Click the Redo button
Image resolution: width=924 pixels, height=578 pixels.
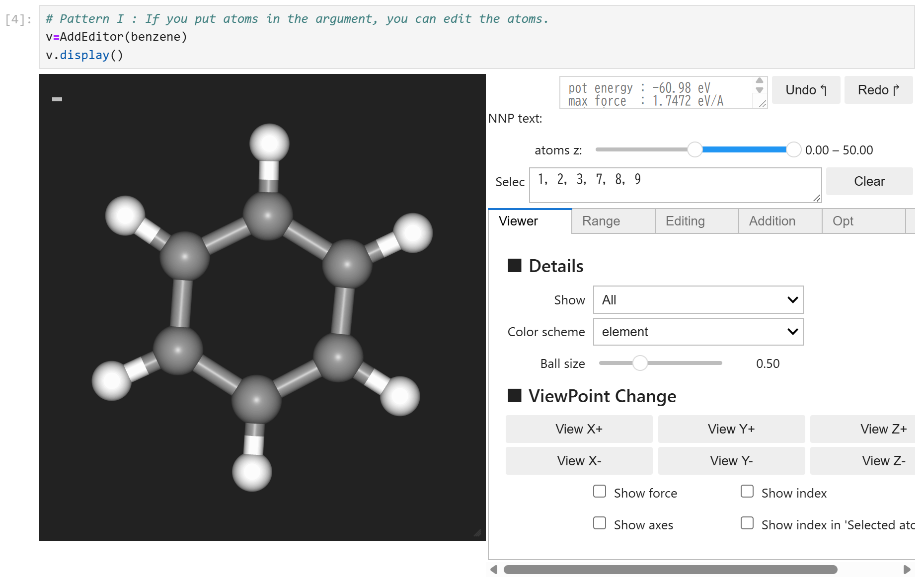878,90
